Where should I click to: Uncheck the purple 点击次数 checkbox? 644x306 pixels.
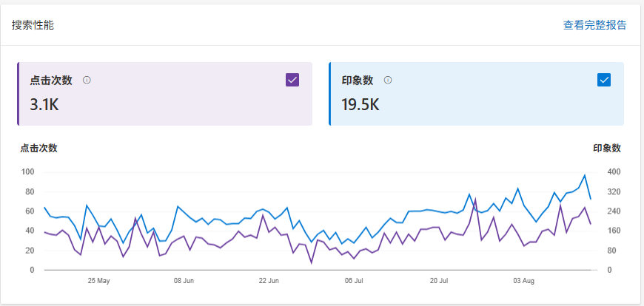(292, 80)
